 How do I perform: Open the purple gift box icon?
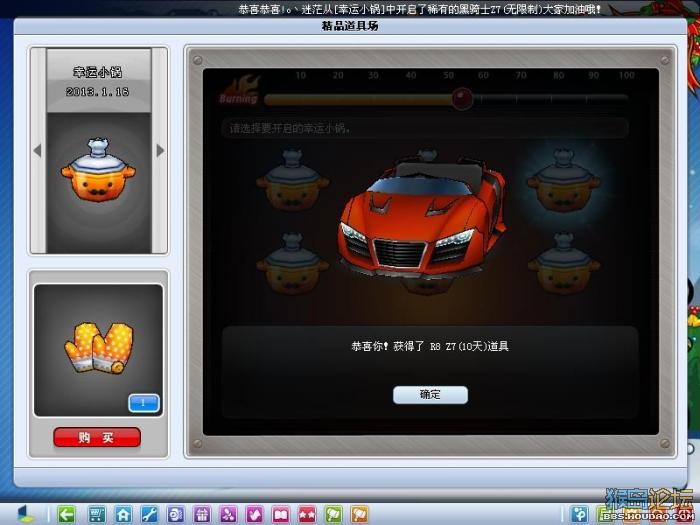pyautogui.click(x=202, y=514)
